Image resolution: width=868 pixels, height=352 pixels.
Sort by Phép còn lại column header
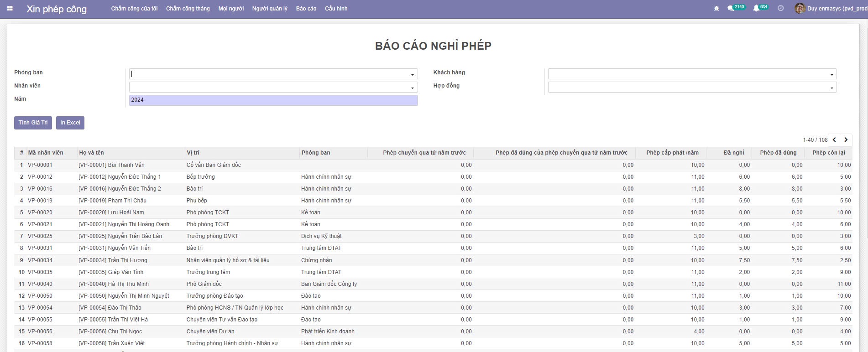(x=828, y=153)
